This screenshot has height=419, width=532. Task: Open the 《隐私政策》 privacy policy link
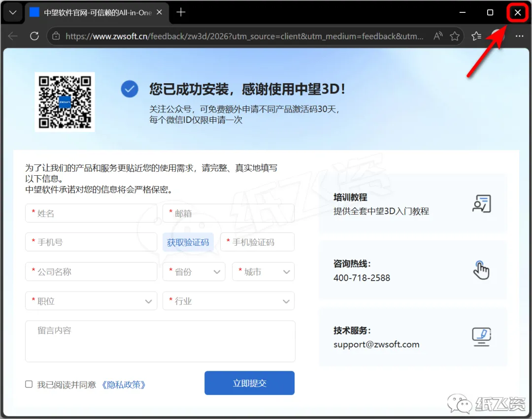124,385
